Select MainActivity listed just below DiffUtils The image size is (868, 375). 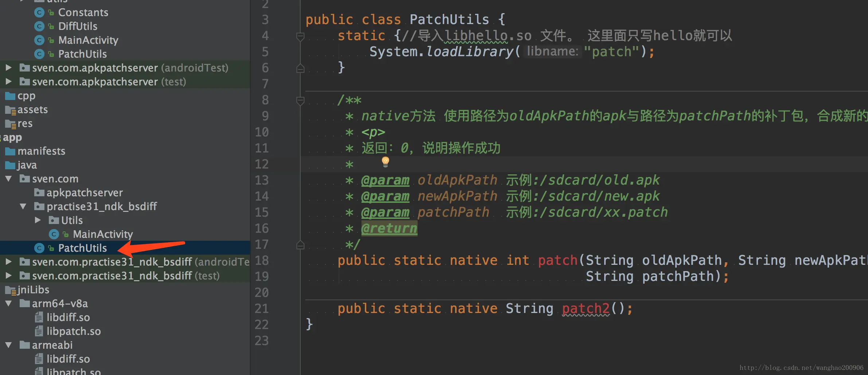click(88, 40)
